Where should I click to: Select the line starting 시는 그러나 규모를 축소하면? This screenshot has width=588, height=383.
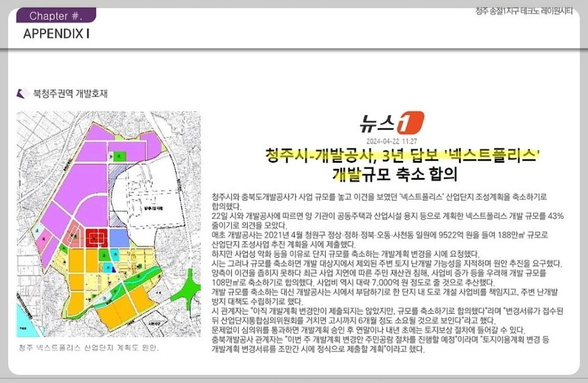coord(387,264)
